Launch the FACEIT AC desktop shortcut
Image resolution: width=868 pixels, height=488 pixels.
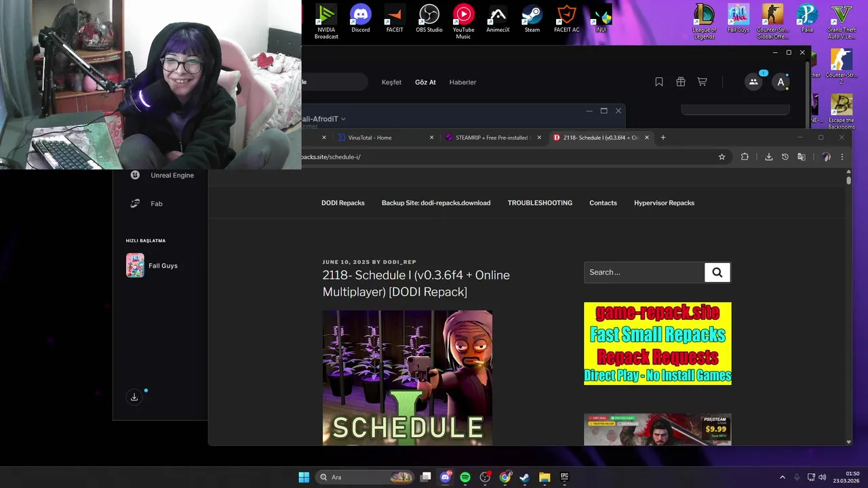click(567, 19)
